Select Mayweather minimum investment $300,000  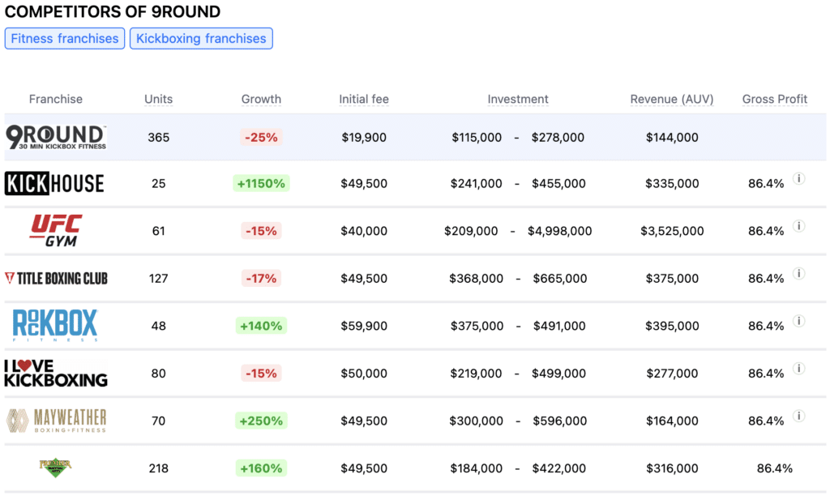coord(476,421)
